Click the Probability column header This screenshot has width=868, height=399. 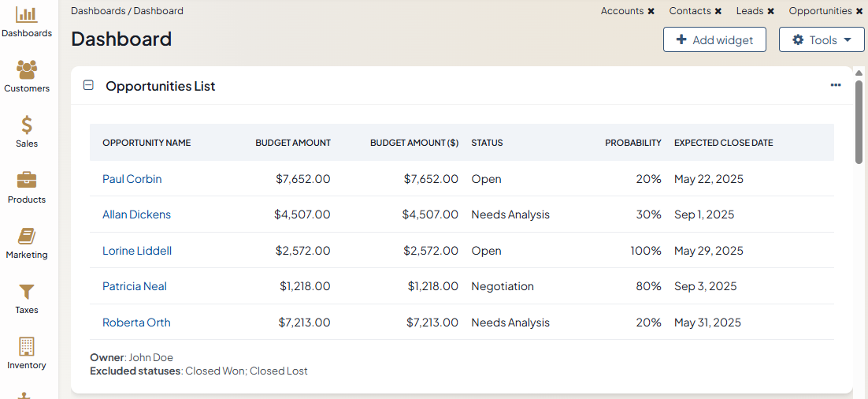click(632, 143)
